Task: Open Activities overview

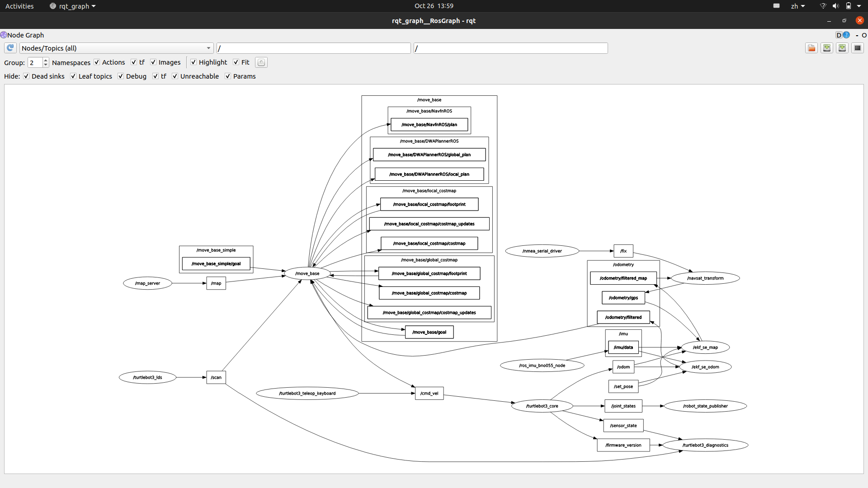Action: pos(19,6)
